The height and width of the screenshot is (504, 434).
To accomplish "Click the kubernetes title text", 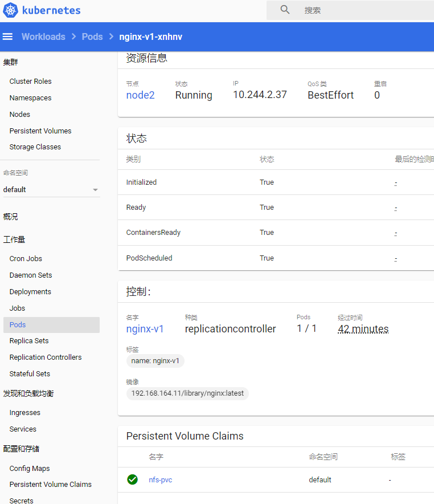I will pos(51,10).
